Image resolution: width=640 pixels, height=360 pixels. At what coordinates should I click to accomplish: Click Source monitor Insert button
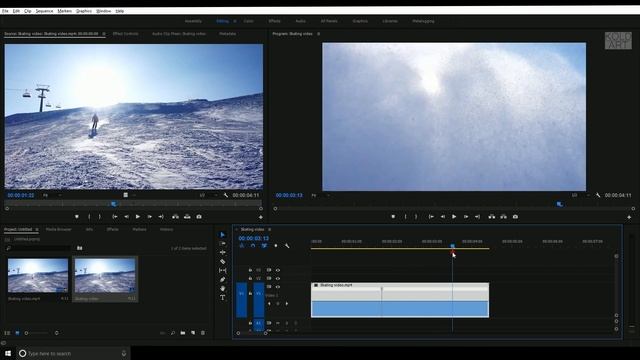[x=175, y=217]
